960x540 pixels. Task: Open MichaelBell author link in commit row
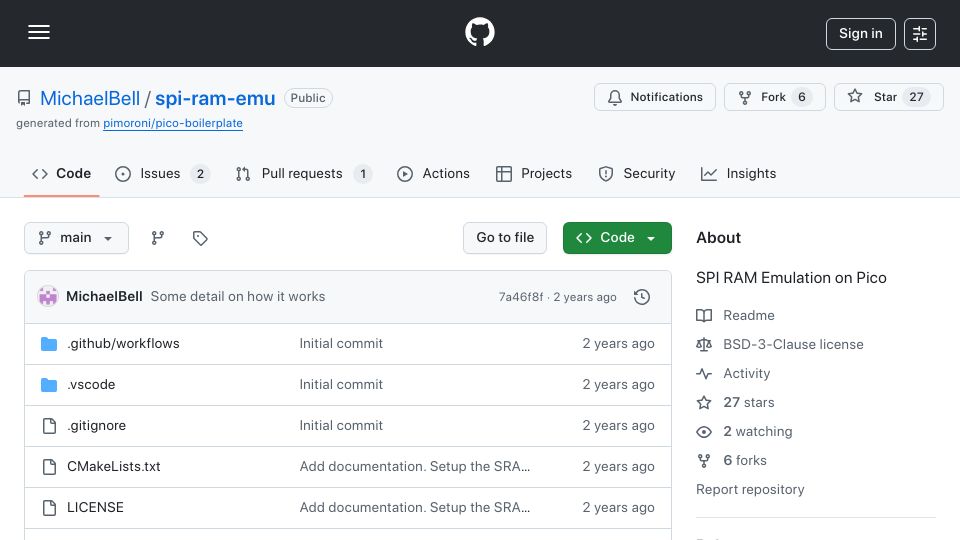pyautogui.click(x=104, y=296)
